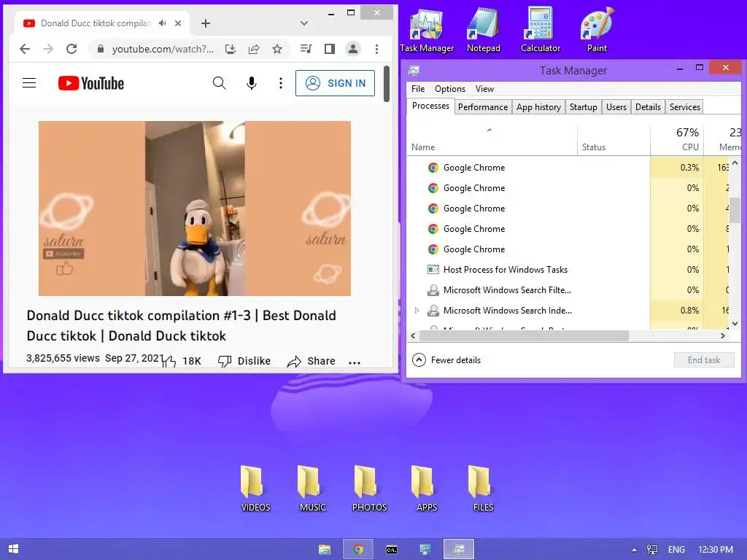Open Task Manager View menu

[484, 88]
